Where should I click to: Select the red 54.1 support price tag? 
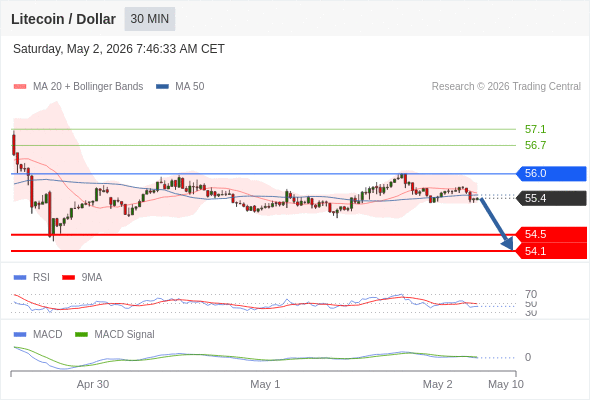point(550,251)
